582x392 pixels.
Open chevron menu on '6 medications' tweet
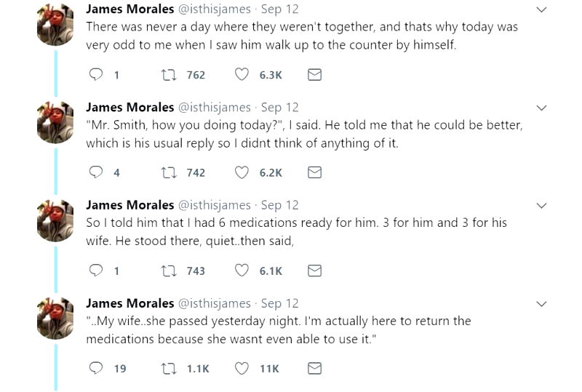[541, 207]
